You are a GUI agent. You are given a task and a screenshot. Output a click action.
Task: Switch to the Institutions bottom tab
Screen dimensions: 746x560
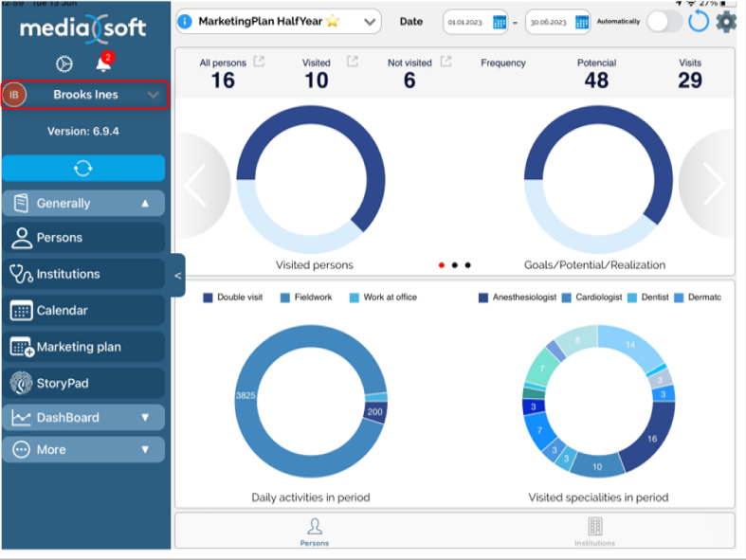pos(594,531)
